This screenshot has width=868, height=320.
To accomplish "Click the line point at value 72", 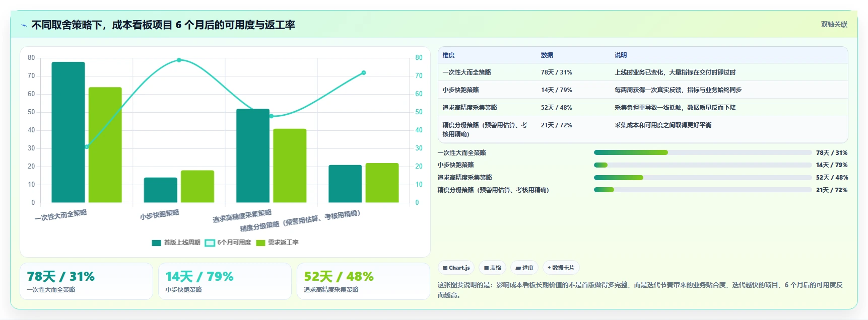I will pos(363,73).
